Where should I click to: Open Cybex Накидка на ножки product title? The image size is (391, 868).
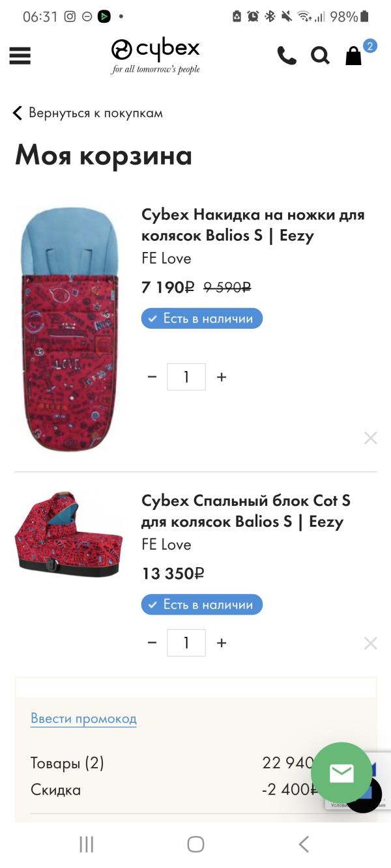coord(253,225)
